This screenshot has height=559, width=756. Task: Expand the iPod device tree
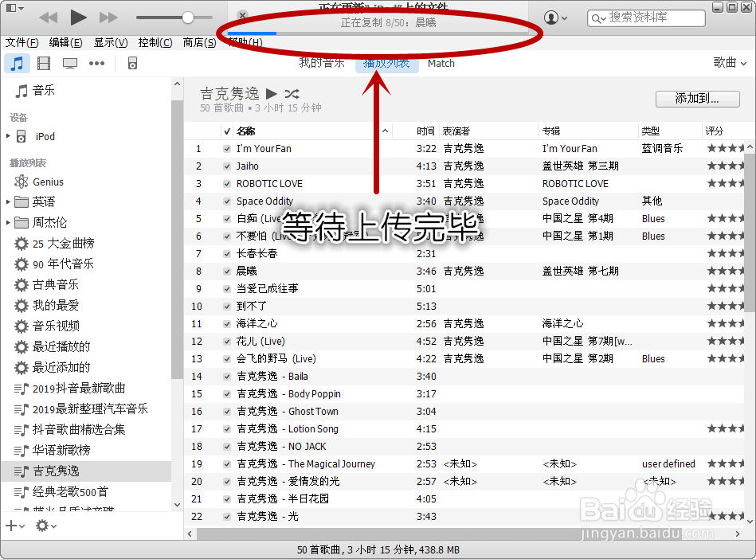pyautogui.click(x=8, y=136)
